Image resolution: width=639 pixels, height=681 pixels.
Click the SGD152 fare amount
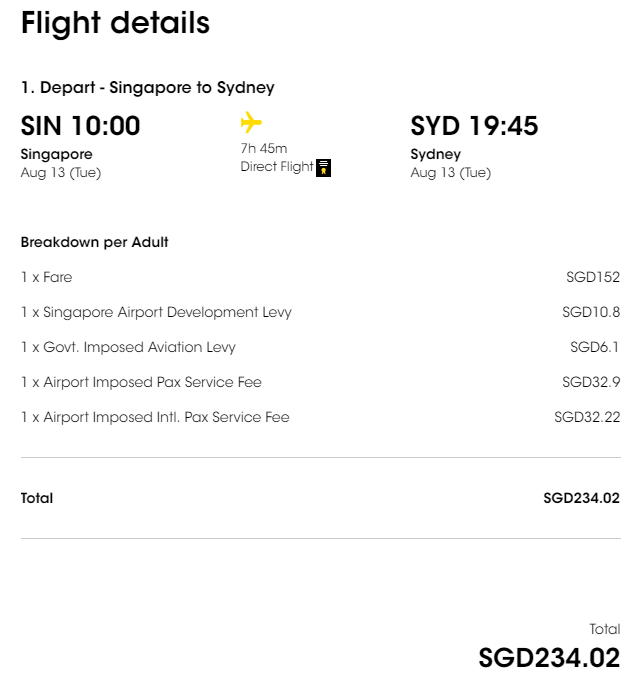(593, 277)
